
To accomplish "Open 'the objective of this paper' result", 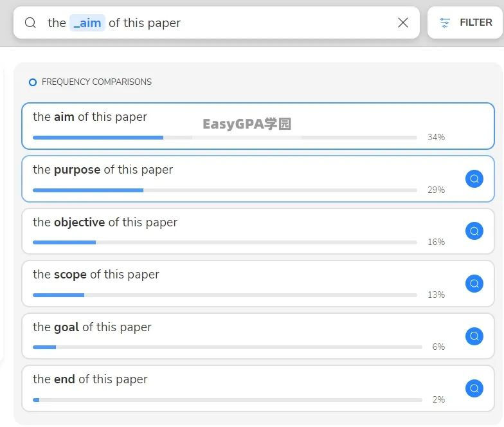I will click(x=105, y=223).
